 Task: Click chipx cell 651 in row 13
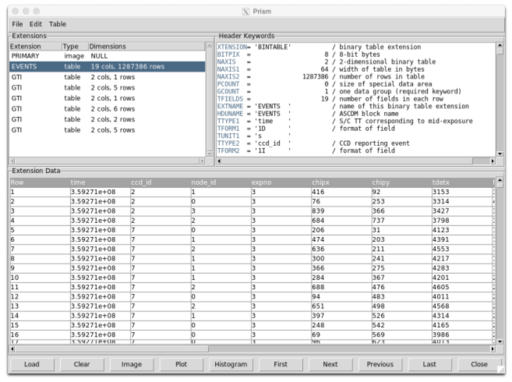341,306
